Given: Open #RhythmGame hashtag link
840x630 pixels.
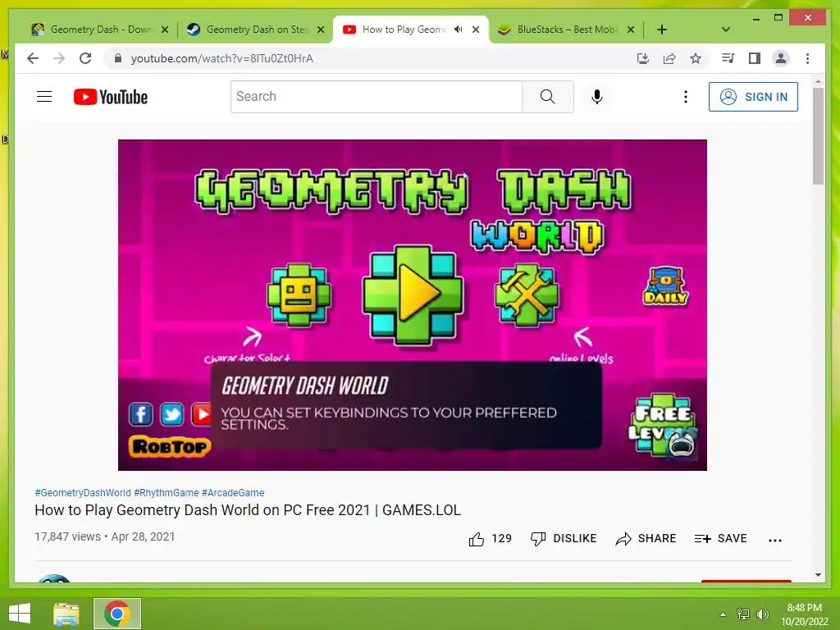Looking at the screenshot, I should pyautogui.click(x=166, y=492).
